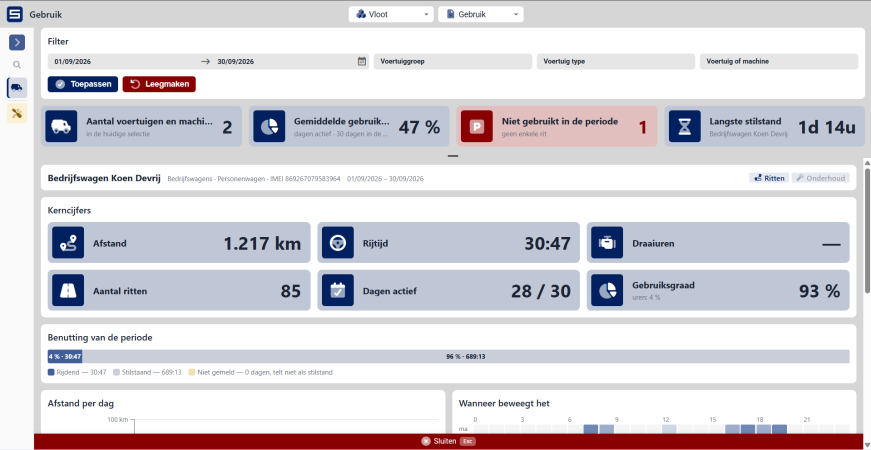
Task: Click the 1.217 km distance value
Action: pyautogui.click(x=262, y=243)
